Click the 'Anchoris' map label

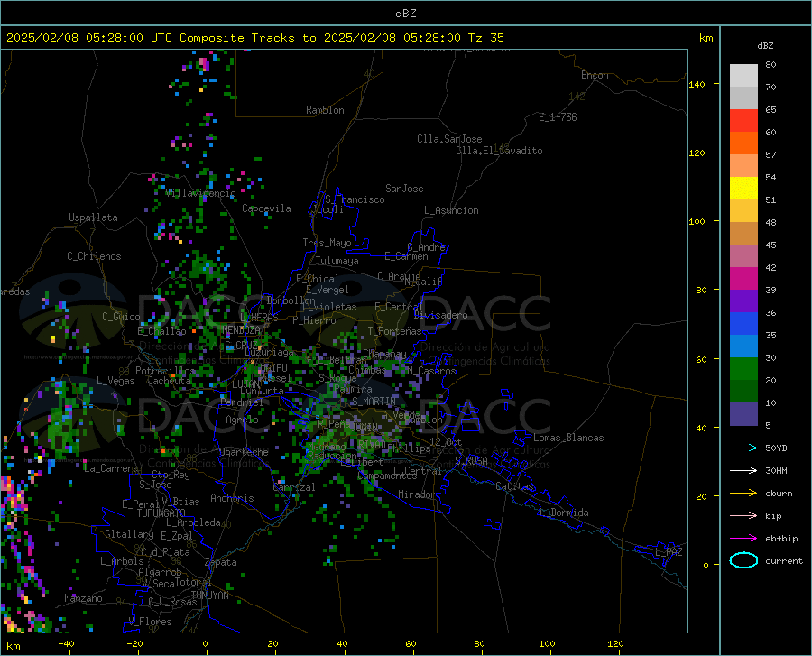click(232, 498)
